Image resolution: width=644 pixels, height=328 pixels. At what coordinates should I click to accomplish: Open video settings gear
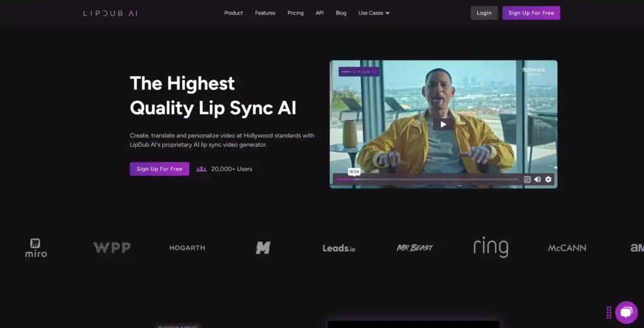(x=548, y=179)
